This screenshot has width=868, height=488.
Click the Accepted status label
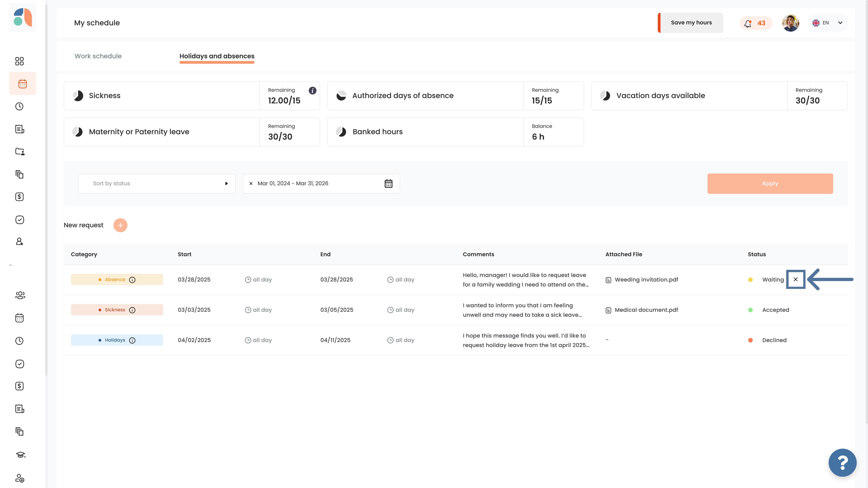point(776,310)
